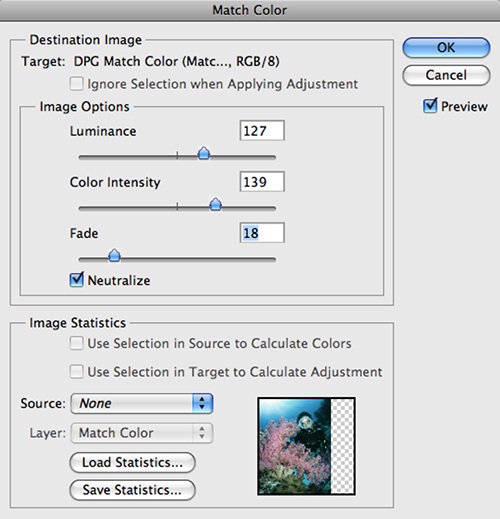Toggle Ignore Selection when Applying Adjustment
The width and height of the screenshot is (500, 519).
click(x=76, y=84)
